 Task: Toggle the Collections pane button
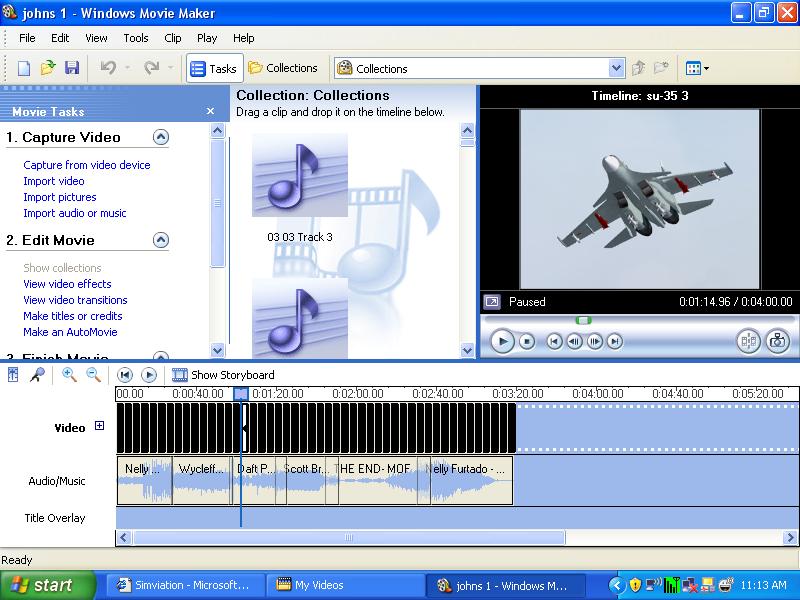coord(283,68)
